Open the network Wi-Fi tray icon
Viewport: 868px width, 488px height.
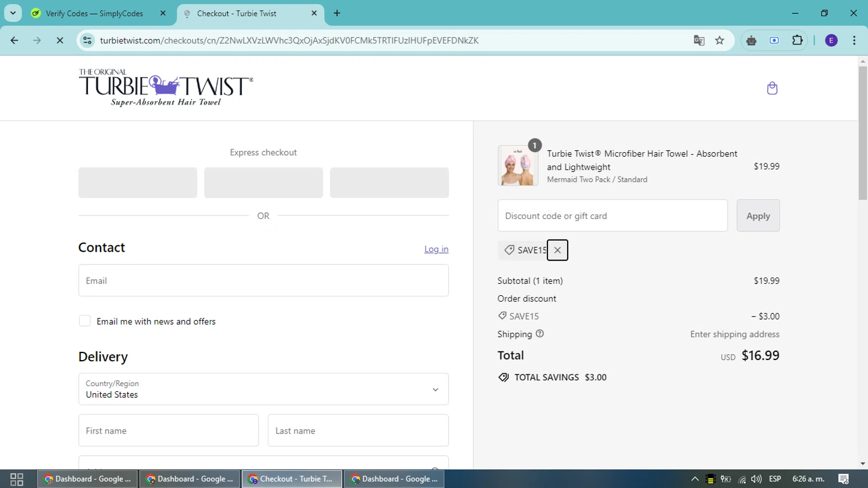(742, 479)
